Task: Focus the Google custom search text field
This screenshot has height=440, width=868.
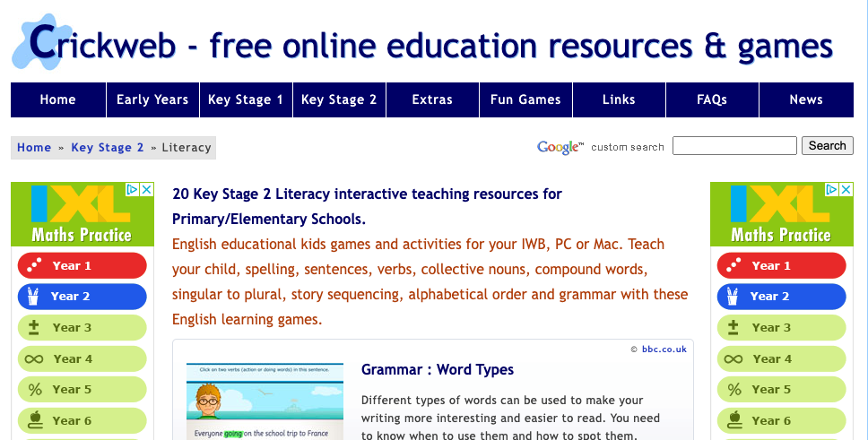Action: click(734, 146)
